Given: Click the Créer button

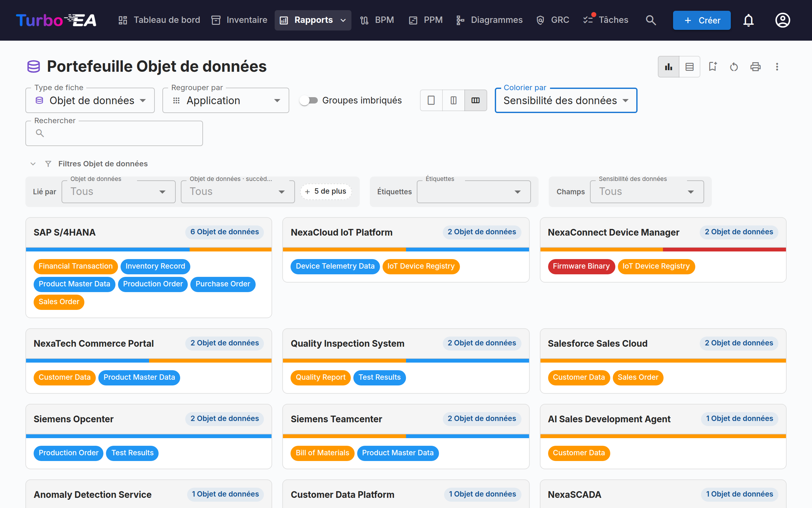Looking at the screenshot, I should pos(702,20).
